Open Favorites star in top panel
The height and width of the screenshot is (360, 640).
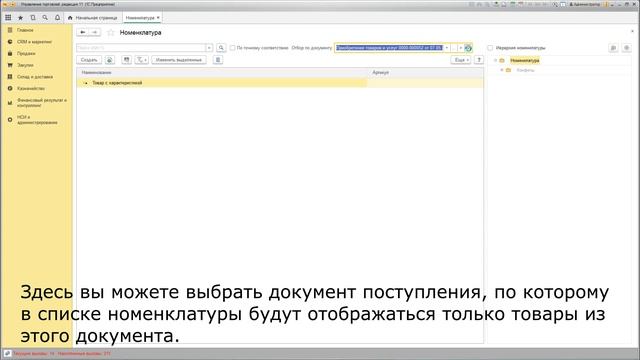[20, 18]
